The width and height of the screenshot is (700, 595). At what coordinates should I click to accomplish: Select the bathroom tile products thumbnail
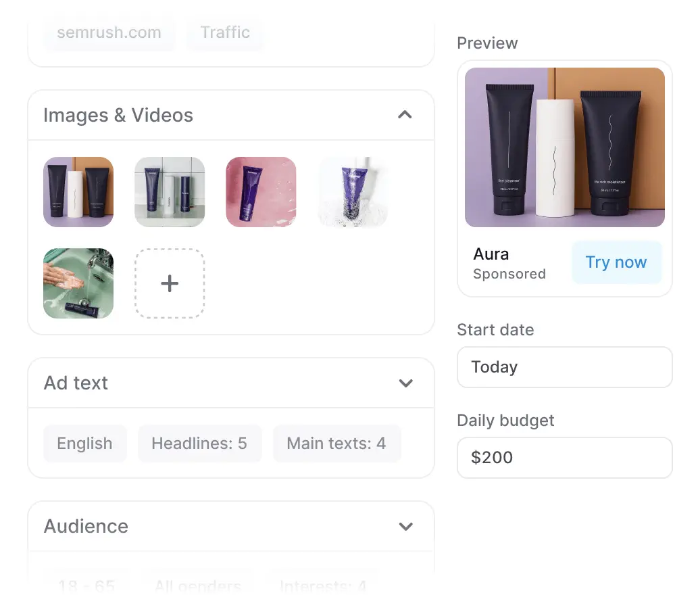coord(170,192)
